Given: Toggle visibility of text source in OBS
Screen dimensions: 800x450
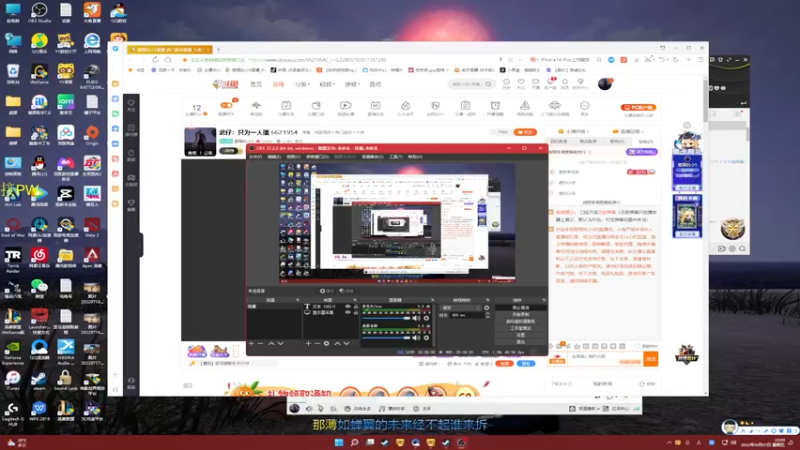Looking at the screenshot, I should point(348,307).
